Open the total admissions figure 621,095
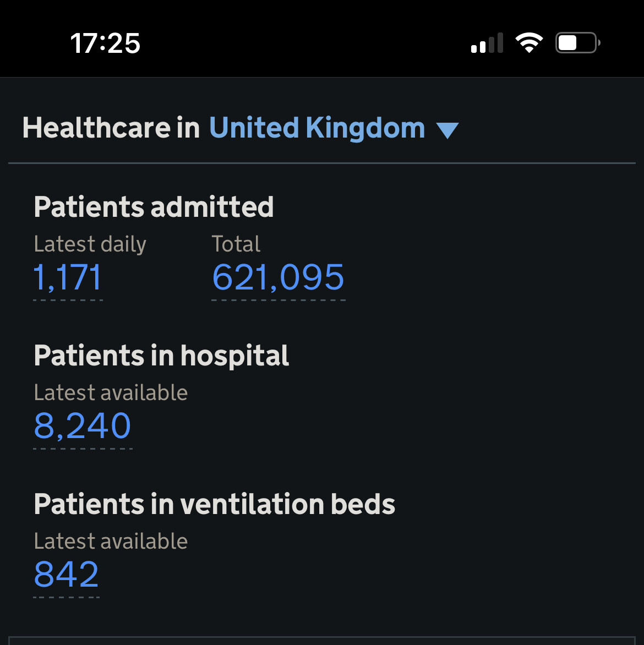The width and height of the screenshot is (644, 645). (x=278, y=277)
